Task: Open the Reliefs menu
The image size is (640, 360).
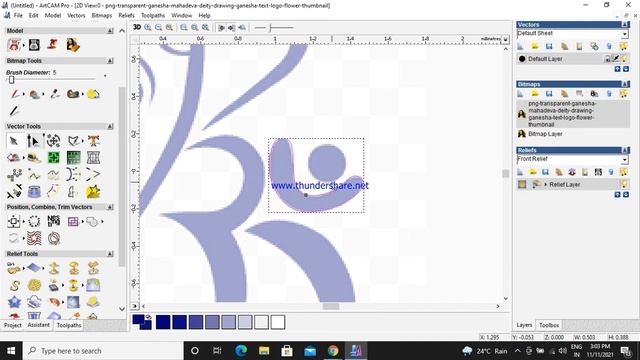Action: click(x=126, y=15)
